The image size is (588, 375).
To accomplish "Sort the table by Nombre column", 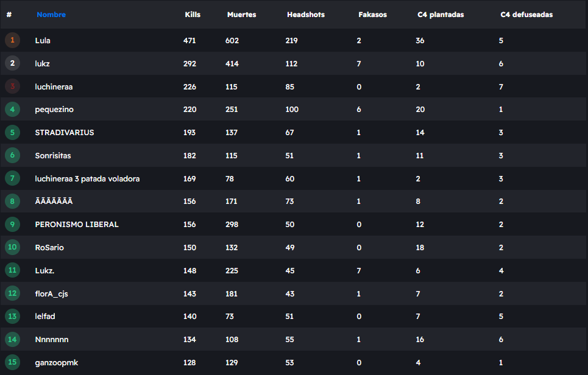I will pos(51,15).
